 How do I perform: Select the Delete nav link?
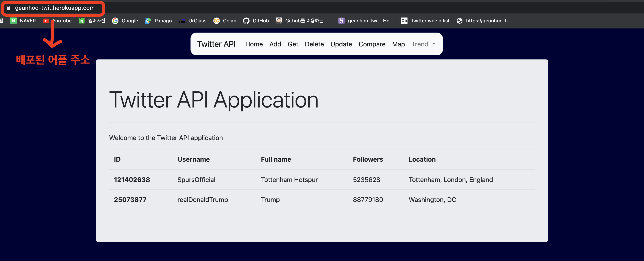tap(314, 44)
